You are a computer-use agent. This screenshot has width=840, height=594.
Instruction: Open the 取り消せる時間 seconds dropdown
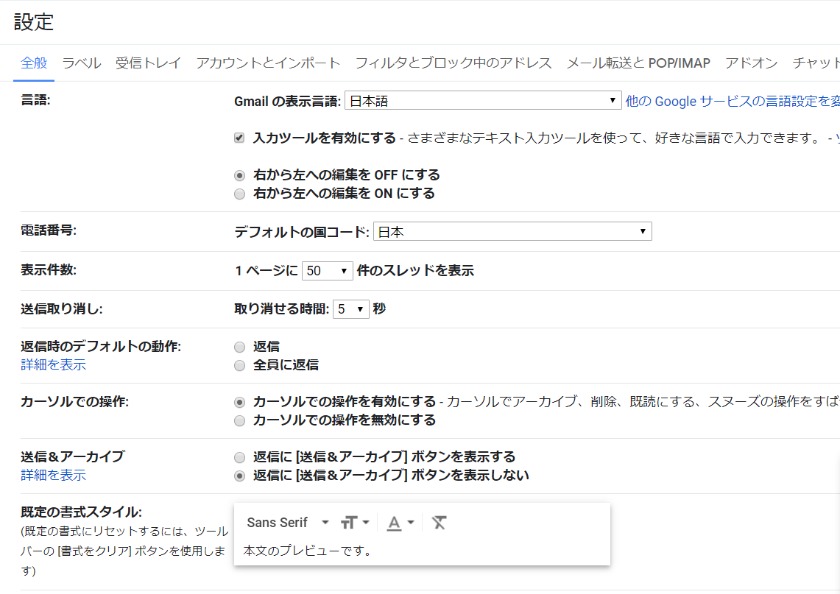point(351,309)
